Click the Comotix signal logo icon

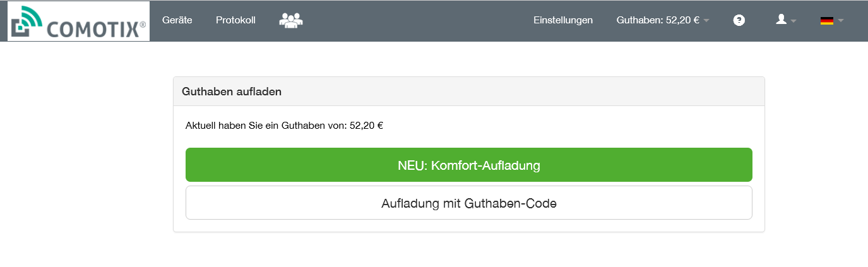(x=27, y=21)
